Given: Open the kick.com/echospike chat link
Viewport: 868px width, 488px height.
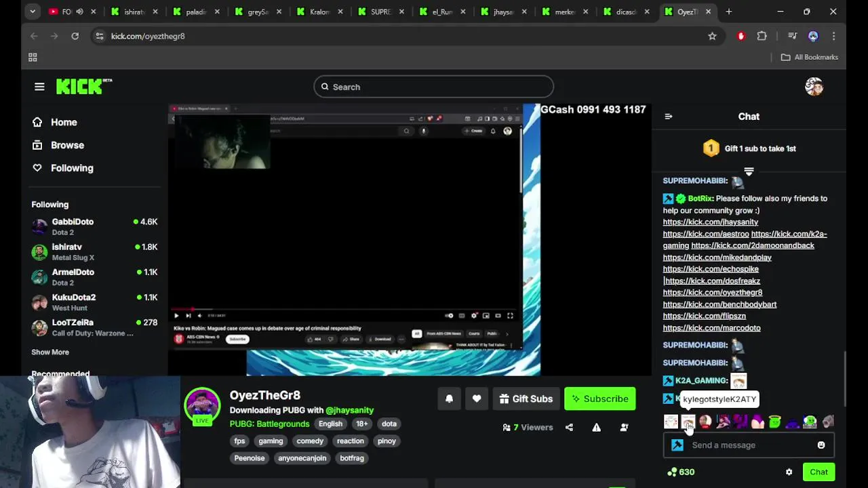Looking at the screenshot, I should pos(711,269).
